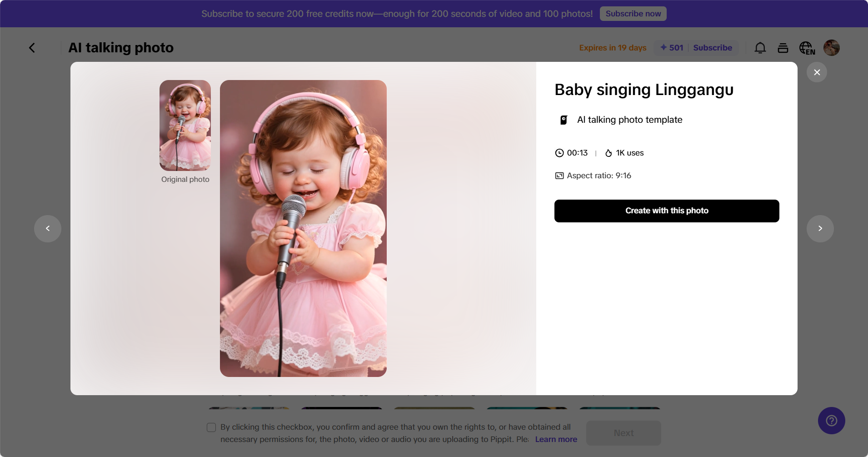Change language via globe EN icon
Image resolution: width=868 pixels, height=457 pixels.
click(807, 48)
